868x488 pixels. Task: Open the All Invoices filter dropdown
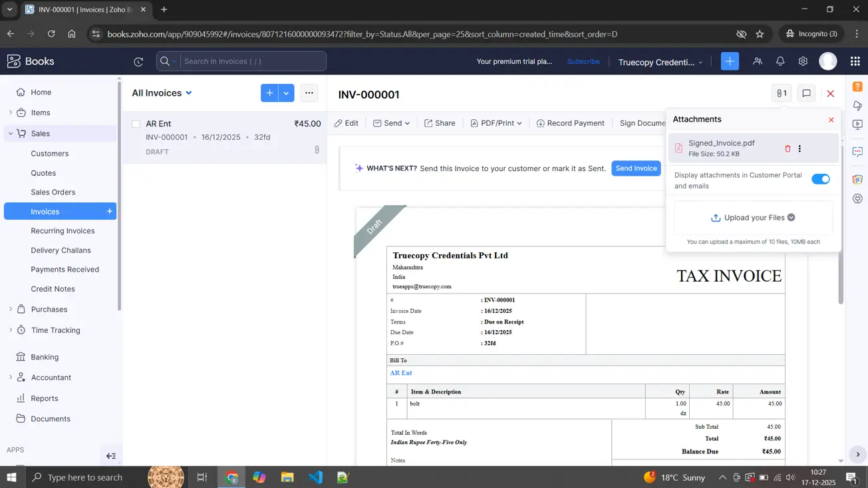click(162, 93)
